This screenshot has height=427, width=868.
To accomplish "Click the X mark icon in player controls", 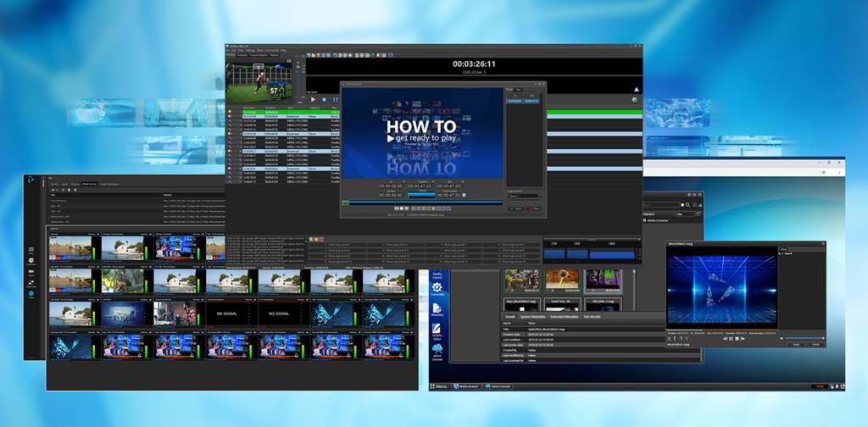I will click(x=670, y=339).
